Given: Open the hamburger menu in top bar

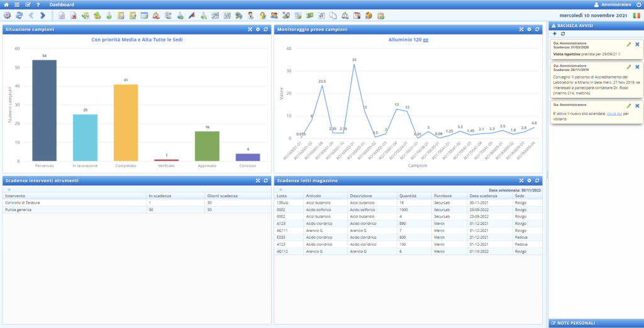Looking at the screenshot, I should pos(18,4).
